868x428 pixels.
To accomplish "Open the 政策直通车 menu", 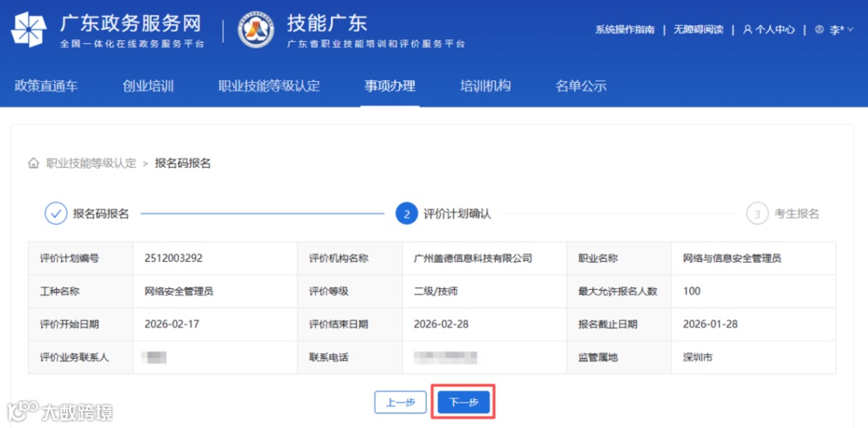I will (x=46, y=86).
